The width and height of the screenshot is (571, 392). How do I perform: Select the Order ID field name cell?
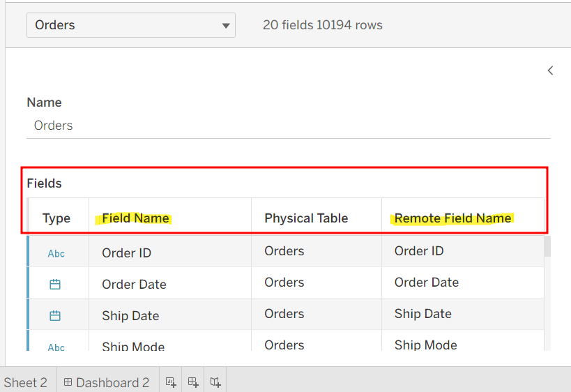[170, 251]
